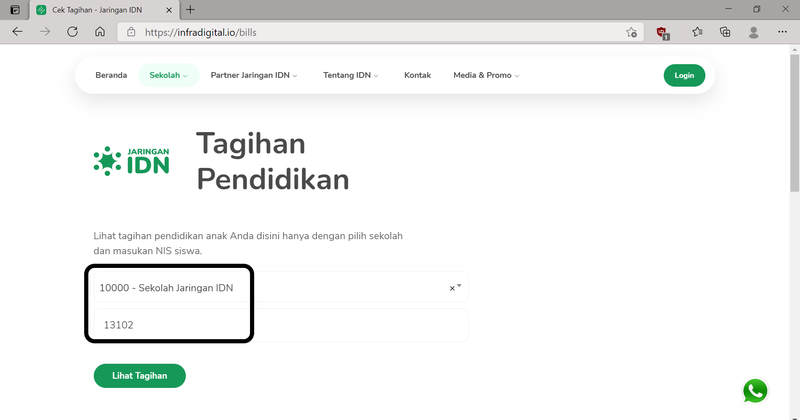Click the browser address bar URL
Image resolution: width=800 pixels, height=420 pixels.
[x=201, y=32]
